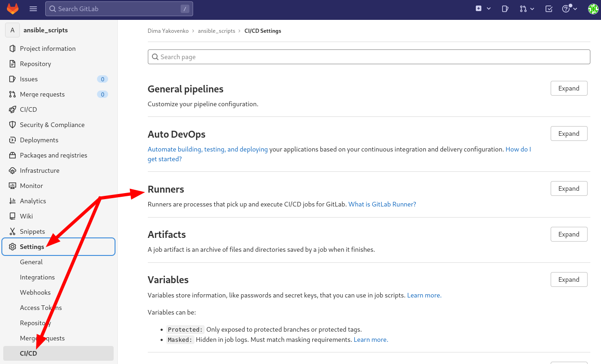This screenshot has width=601, height=364.
Task: Open merge requests dropdown in top bar
Action: tap(527, 9)
